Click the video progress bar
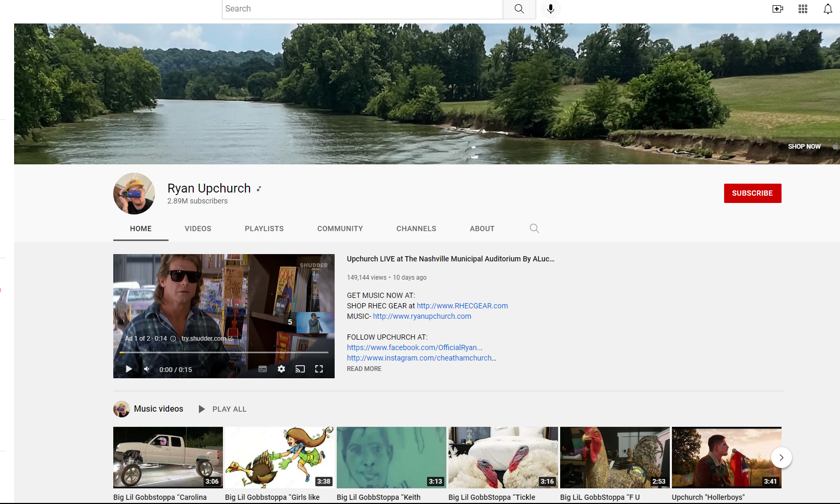840x504 pixels. [223, 353]
